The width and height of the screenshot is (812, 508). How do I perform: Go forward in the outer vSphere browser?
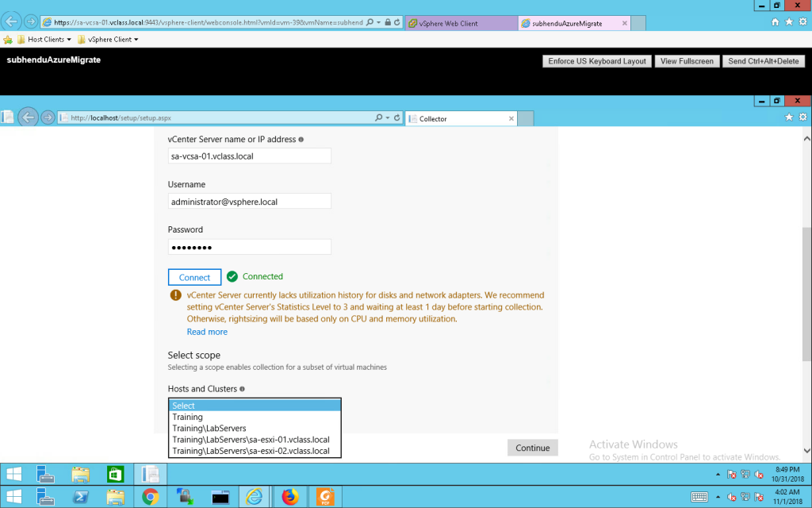(x=31, y=21)
